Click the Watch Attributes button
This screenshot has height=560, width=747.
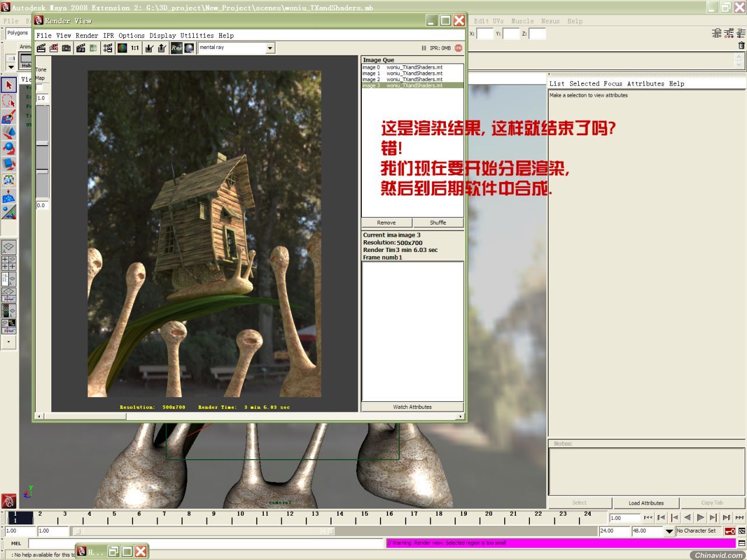tap(412, 407)
